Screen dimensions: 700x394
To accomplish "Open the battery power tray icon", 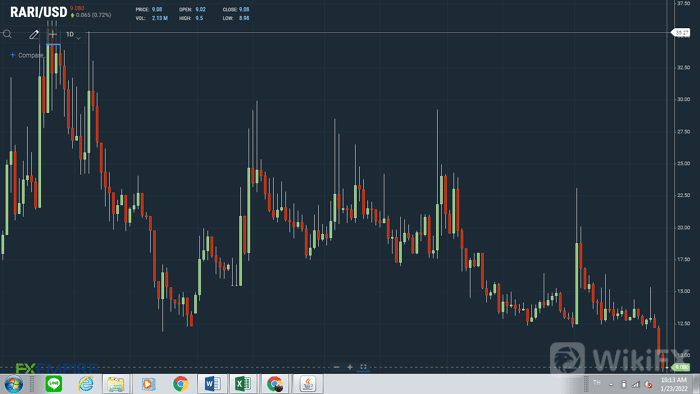I will coord(624,384).
